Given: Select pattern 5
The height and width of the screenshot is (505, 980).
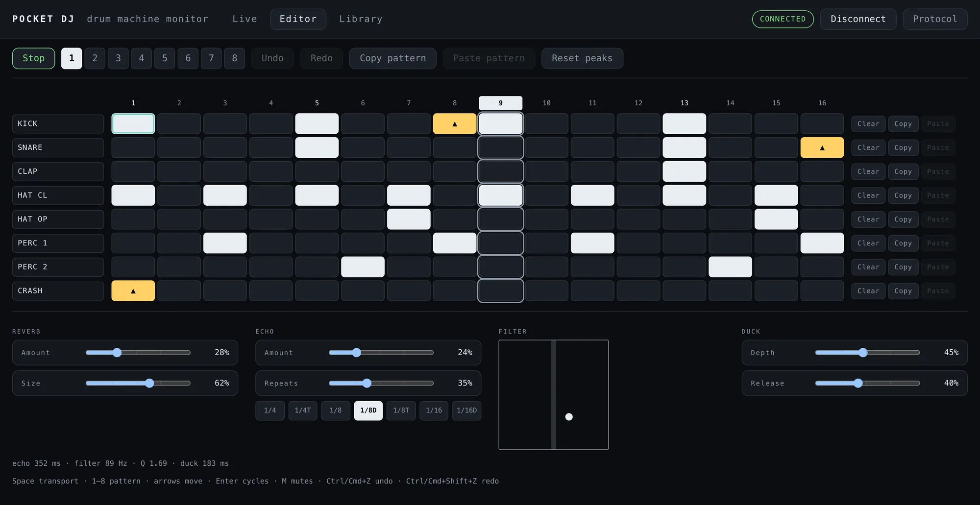Looking at the screenshot, I should tap(165, 58).
